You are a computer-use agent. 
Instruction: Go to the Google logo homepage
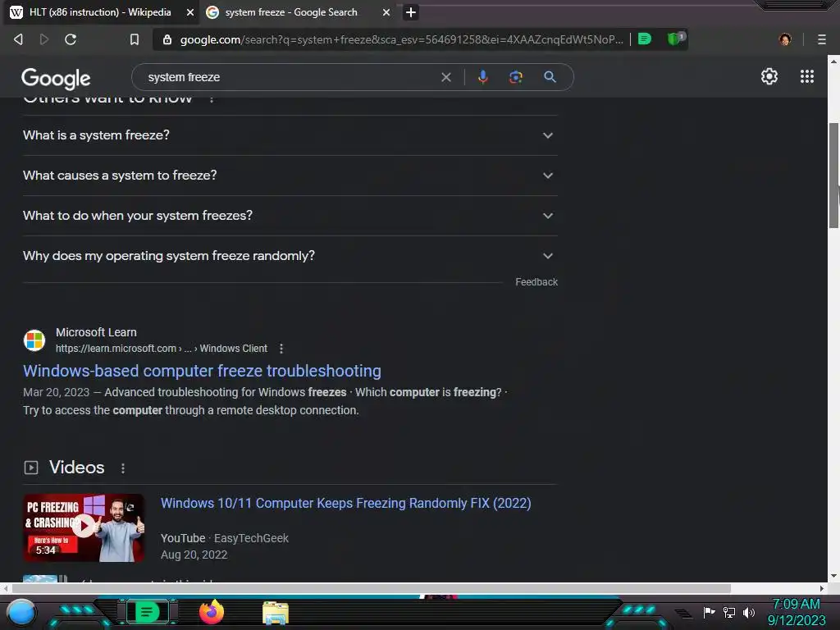point(56,78)
